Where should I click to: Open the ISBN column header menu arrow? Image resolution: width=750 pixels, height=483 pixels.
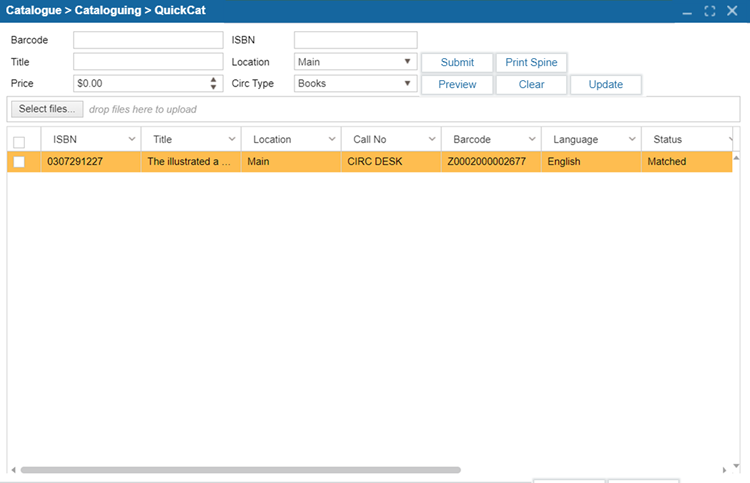coord(132,139)
